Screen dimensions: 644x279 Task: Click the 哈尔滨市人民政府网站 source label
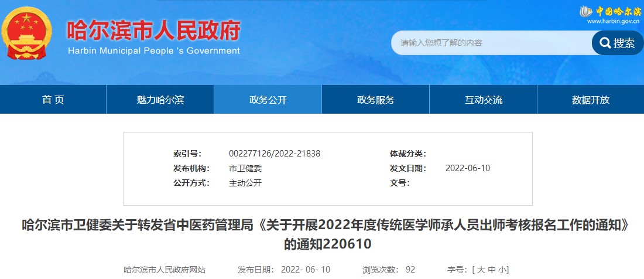point(165,270)
